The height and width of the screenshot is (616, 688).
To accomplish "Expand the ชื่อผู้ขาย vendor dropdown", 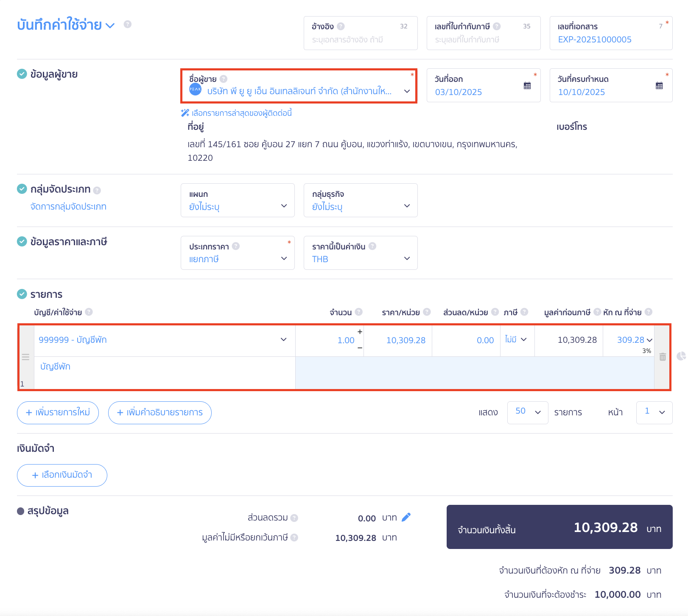I will 407,91.
